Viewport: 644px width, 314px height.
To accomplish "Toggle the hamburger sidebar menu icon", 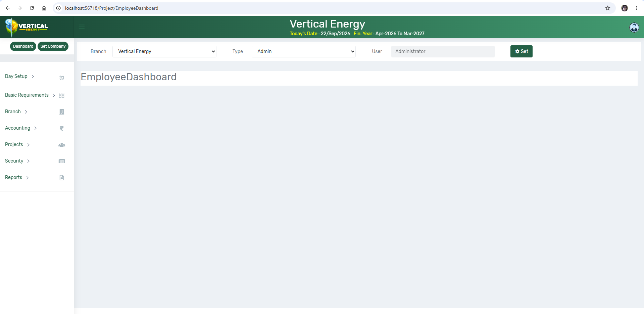I will (x=82, y=27).
